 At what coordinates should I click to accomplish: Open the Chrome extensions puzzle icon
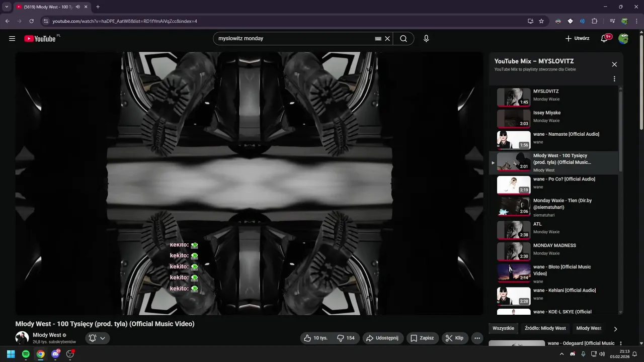594,21
